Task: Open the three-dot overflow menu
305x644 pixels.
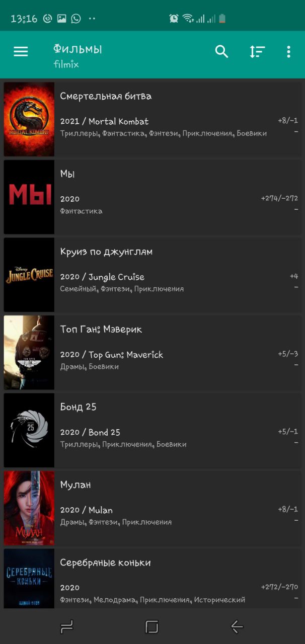Action: click(x=288, y=51)
